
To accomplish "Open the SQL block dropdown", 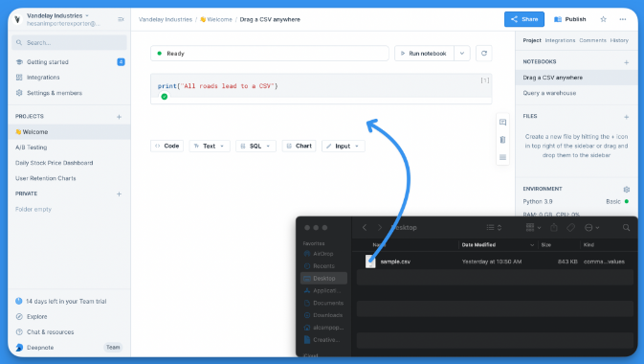I will click(255, 146).
